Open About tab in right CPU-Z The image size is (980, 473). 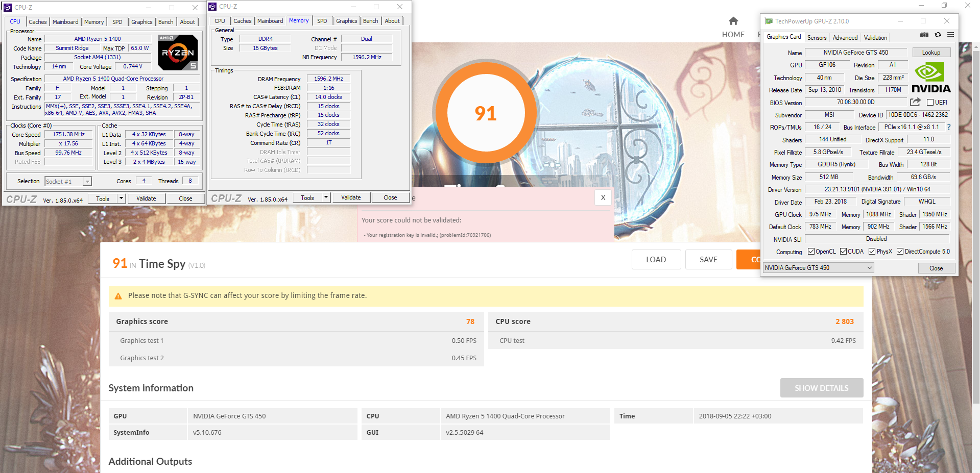click(392, 21)
